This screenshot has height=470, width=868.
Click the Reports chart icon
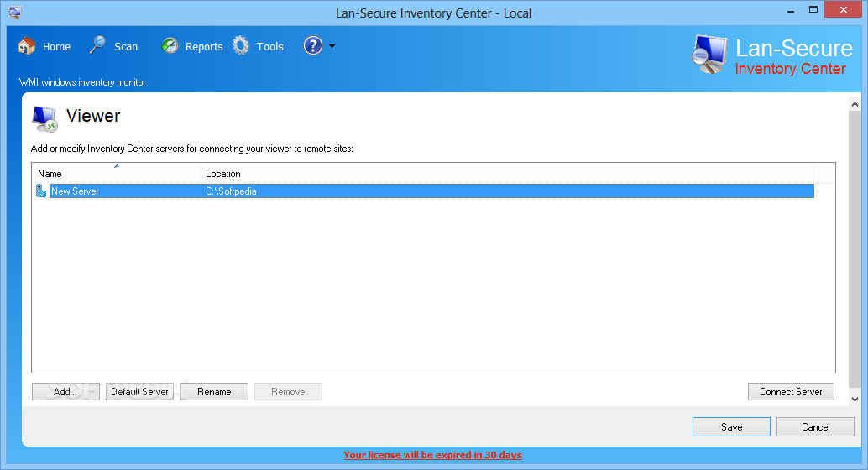pyautogui.click(x=170, y=45)
